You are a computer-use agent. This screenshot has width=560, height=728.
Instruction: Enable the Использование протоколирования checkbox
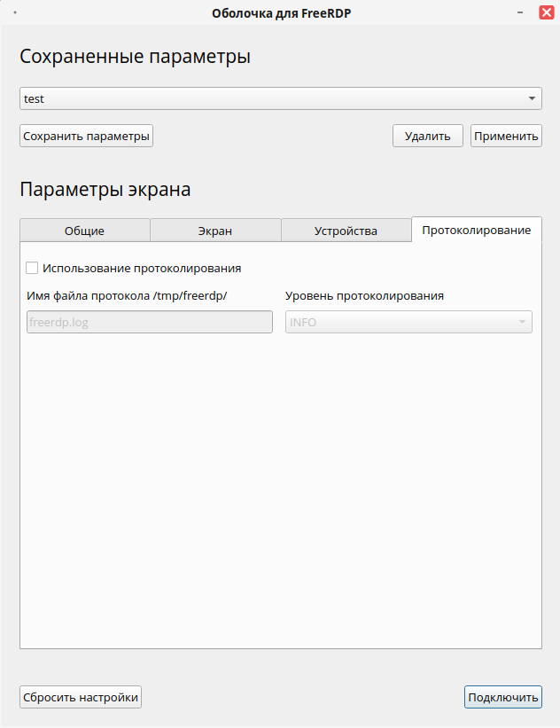click(x=33, y=268)
